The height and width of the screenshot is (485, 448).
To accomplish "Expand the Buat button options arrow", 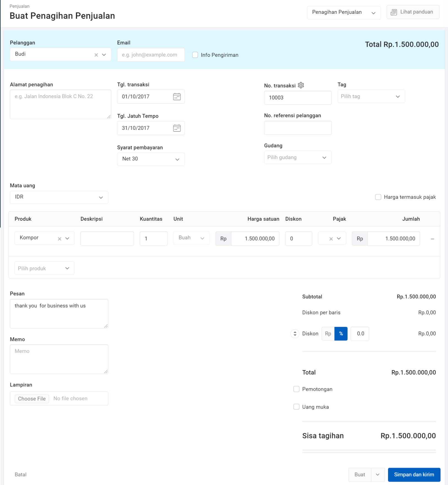I will (x=378, y=475).
